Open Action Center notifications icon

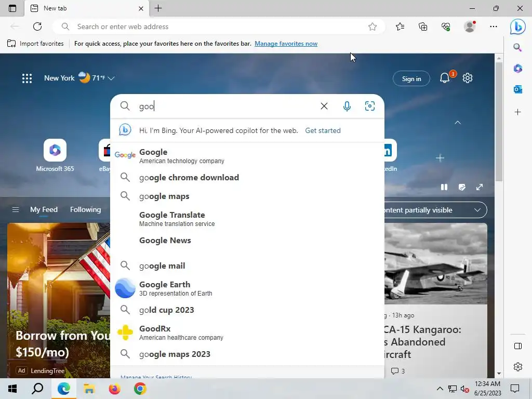515,389
